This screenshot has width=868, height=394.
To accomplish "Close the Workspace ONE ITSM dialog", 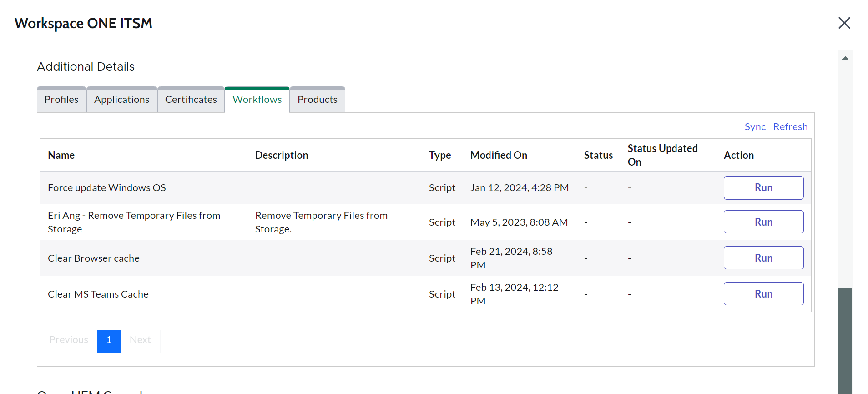I will click(844, 23).
